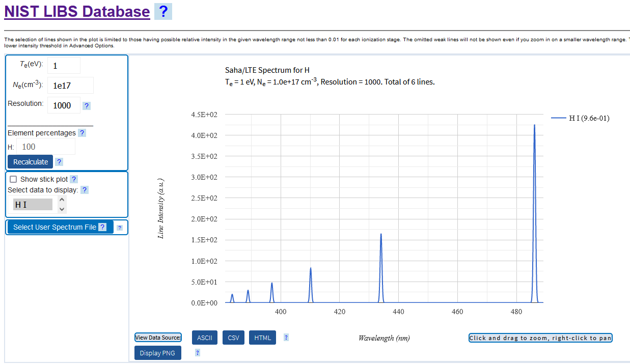This screenshot has height=364, width=630.
Task: Click the up arrow of the data display list
Action: pos(62,200)
